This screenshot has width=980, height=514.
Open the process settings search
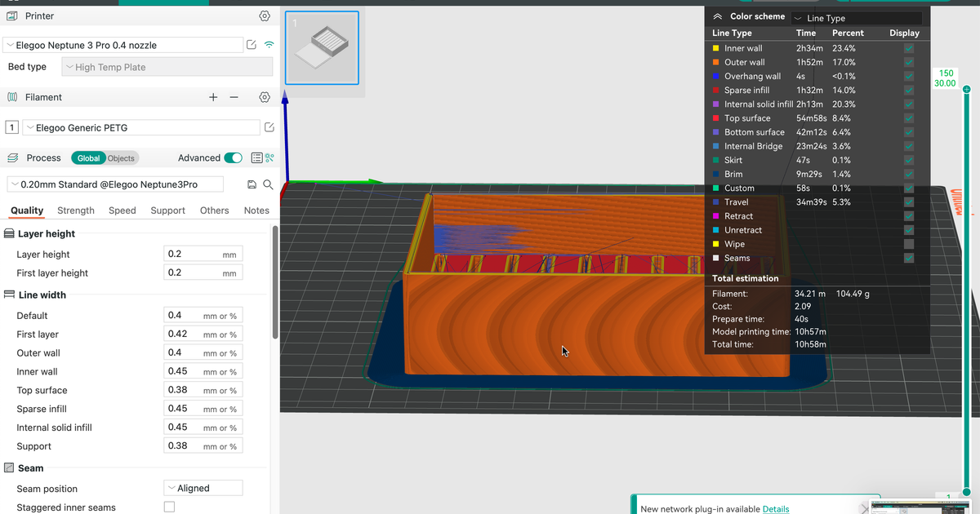point(267,184)
